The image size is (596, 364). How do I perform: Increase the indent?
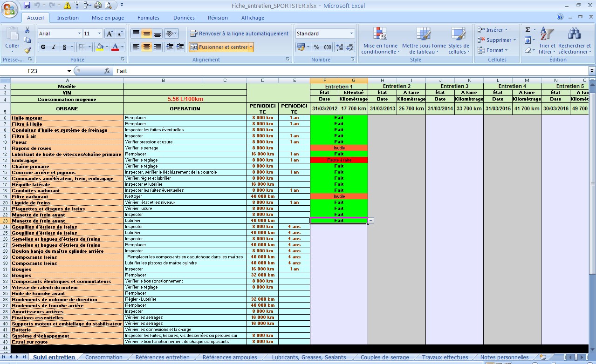pos(180,47)
